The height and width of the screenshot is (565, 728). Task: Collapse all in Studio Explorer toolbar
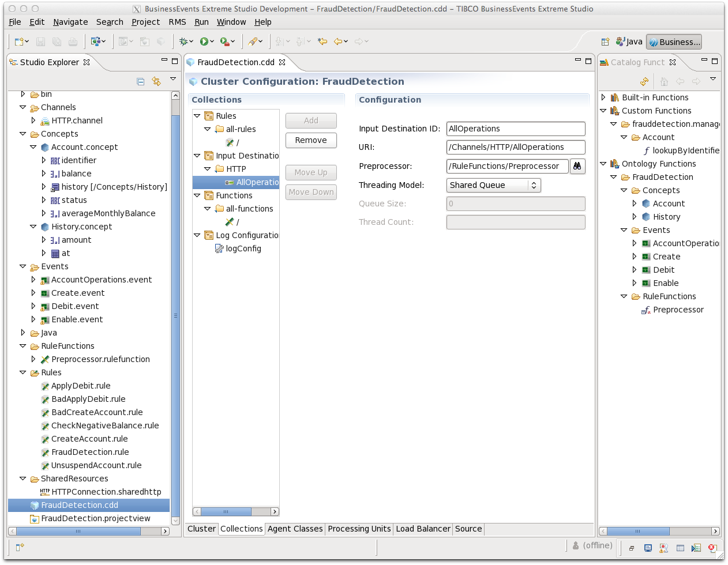click(x=141, y=81)
